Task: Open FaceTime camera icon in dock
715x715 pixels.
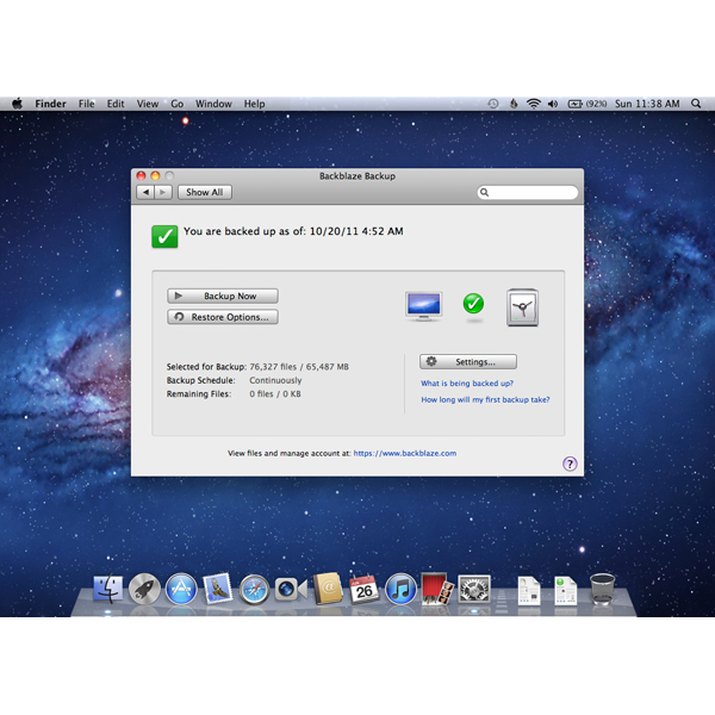Action: pyautogui.click(x=290, y=589)
